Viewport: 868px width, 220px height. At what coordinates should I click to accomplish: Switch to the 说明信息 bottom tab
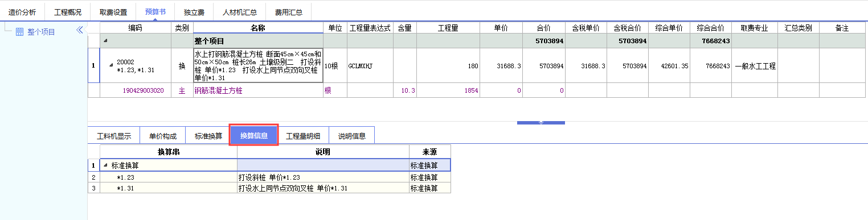point(352,136)
